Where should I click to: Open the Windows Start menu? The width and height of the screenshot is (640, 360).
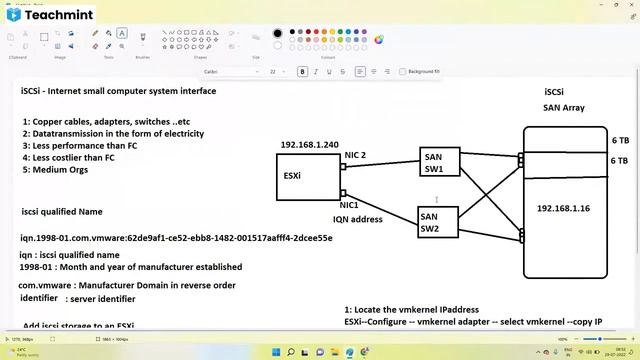(x=276, y=352)
